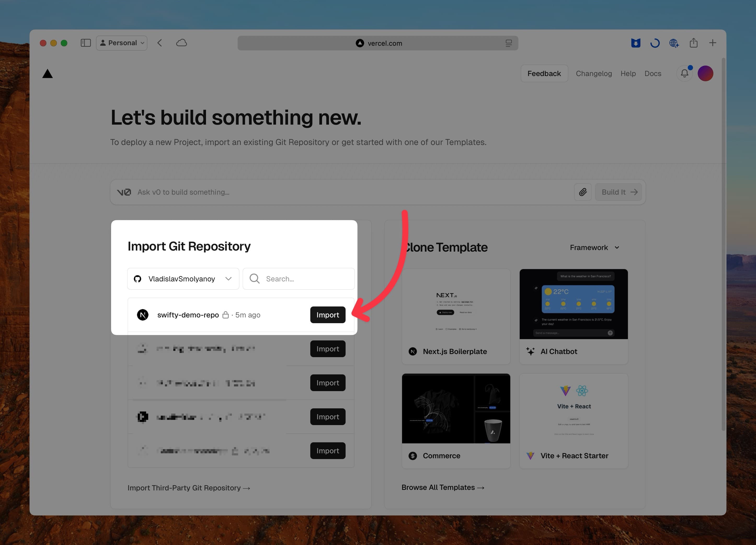Expand the VladislavSmolyanoy account dropdown
756x545 pixels.
[x=183, y=279]
